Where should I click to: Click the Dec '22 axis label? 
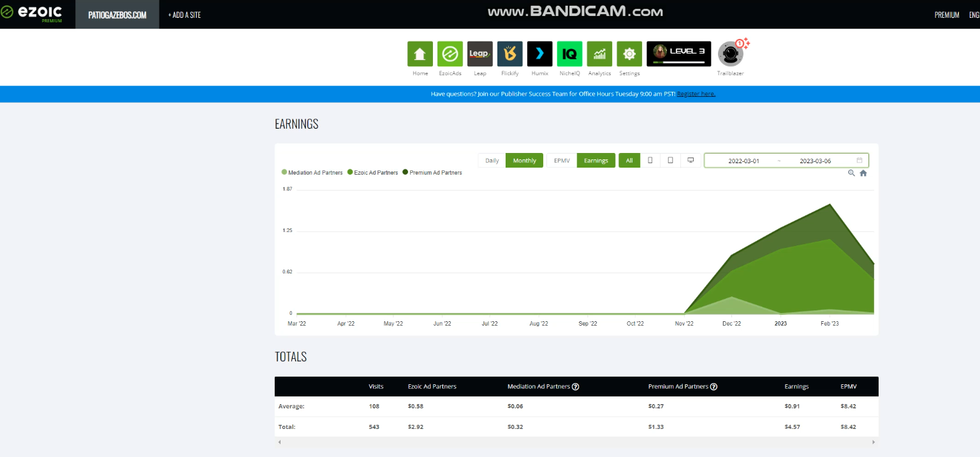[x=732, y=324]
